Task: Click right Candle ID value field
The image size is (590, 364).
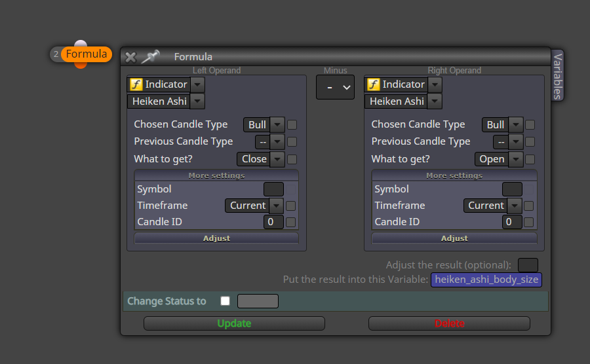Action: click(512, 222)
